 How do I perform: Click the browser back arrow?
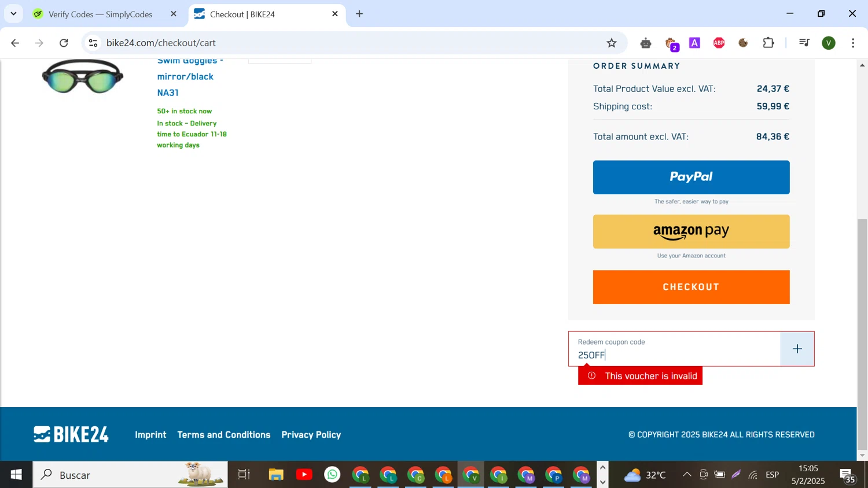(x=15, y=43)
